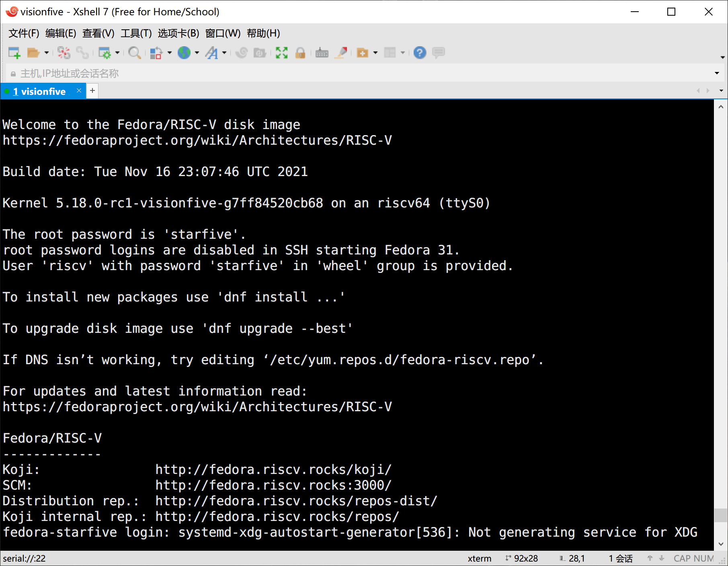Click the Xagent key manager icon
Viewport: 728px width, 566px height.
coord(260,53)
